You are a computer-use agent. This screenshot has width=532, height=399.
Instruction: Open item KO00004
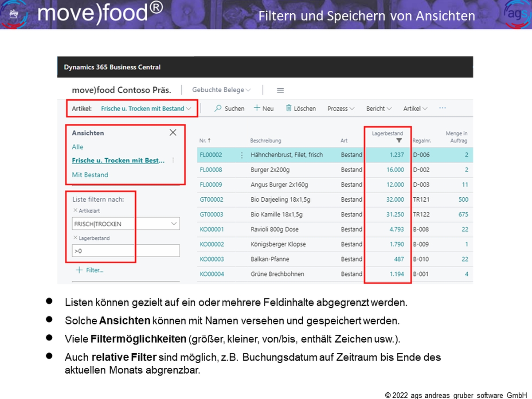pyautogui.click(x=212, y=274)
